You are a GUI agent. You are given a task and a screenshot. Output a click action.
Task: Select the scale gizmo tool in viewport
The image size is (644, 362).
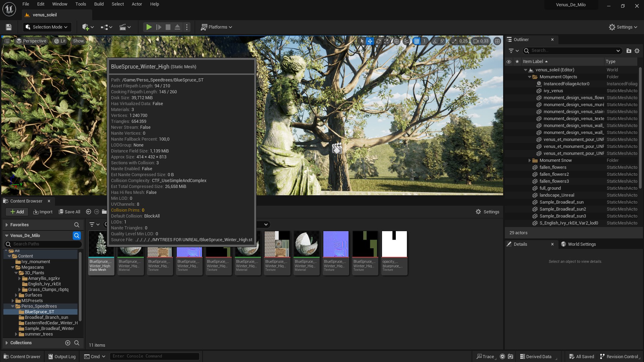[386, 41]
